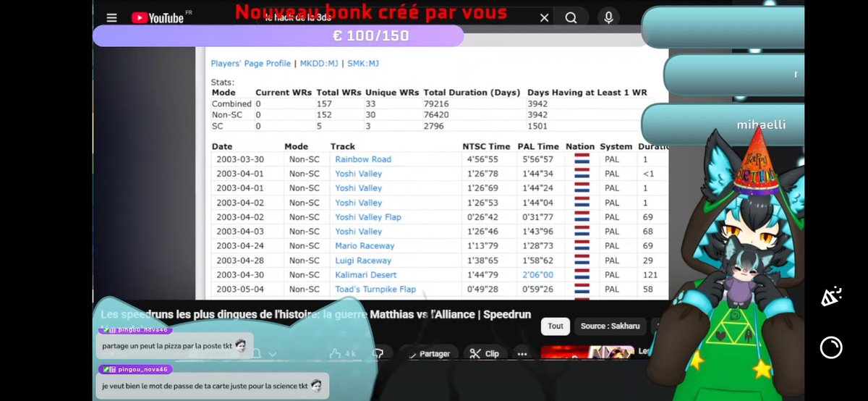
Task: Click Yoshi Valley link in 1'26"46 row
Action: click(x=359, y=232)
